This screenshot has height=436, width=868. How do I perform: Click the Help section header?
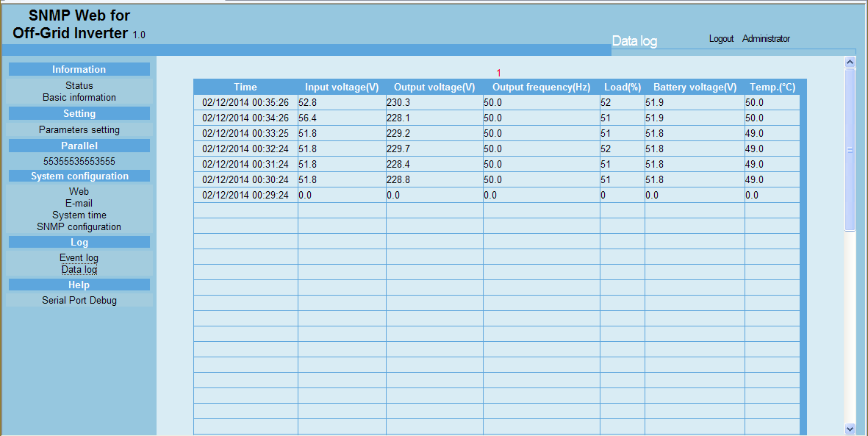[x=79, y=285]
